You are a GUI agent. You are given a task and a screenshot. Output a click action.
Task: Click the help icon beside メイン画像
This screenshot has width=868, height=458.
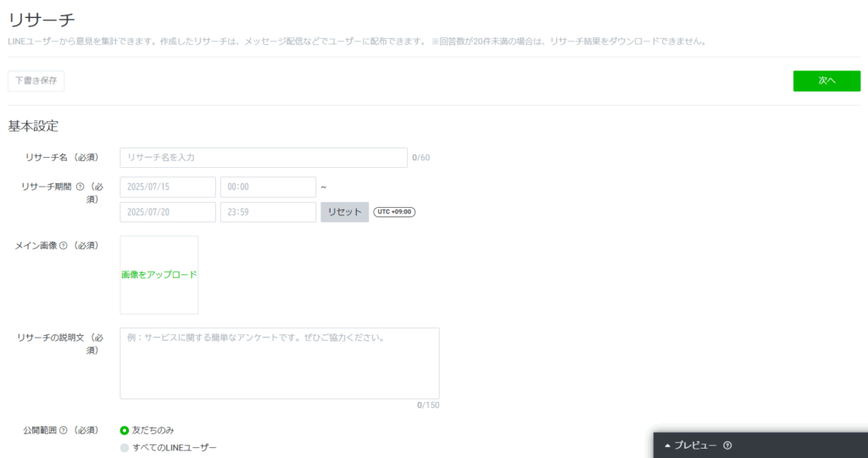[x=64, y=246]
